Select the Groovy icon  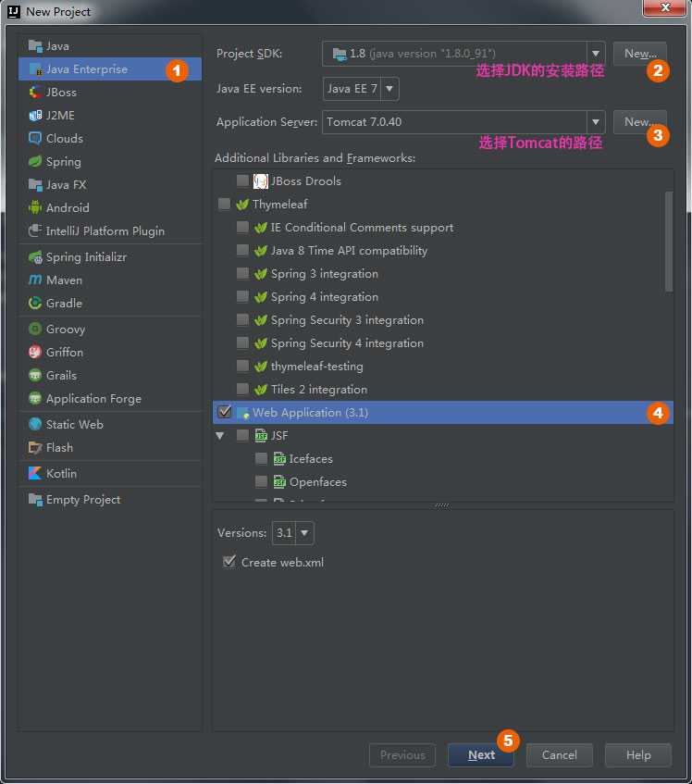coord(35,329)
